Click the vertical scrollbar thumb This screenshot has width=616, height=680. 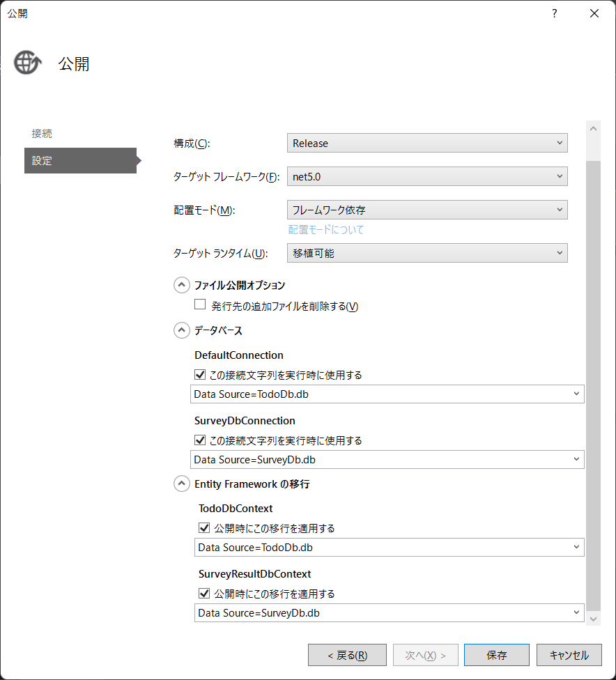point(594,386)
